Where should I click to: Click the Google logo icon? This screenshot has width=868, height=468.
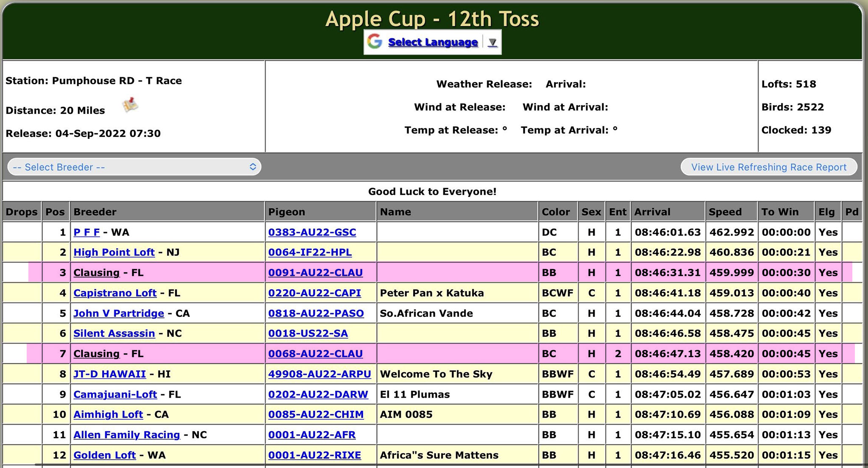pos(375,42)
